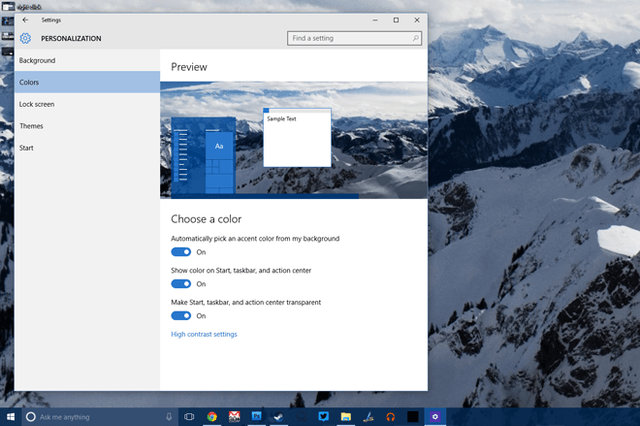Open Steam from the taskbar

pos(279,417)
